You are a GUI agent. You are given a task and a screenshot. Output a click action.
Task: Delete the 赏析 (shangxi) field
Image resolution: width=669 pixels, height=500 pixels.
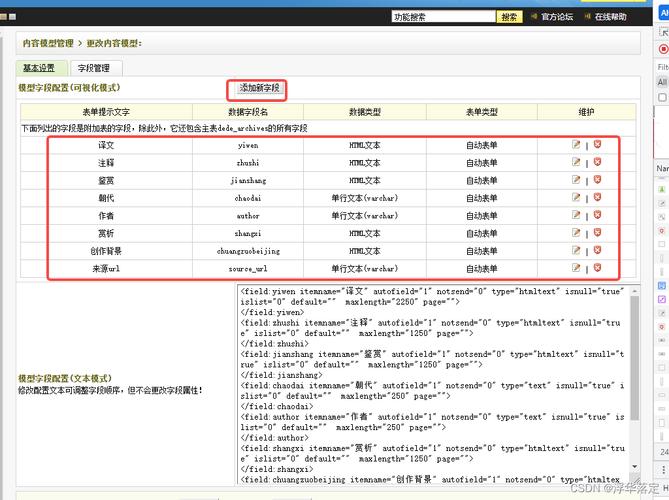coord(597,233)
